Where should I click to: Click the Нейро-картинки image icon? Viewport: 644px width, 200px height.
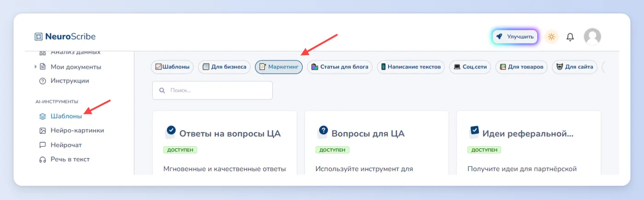point(43,131)
